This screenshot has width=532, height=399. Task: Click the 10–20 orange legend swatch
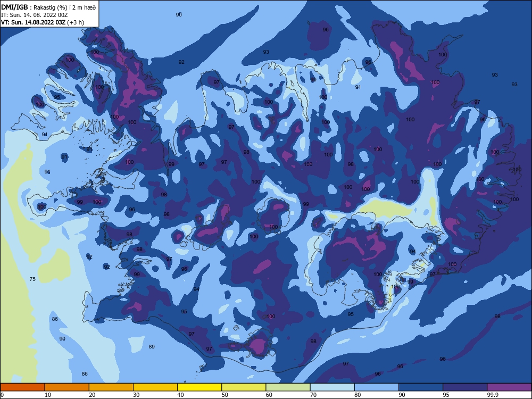(67, 387)
